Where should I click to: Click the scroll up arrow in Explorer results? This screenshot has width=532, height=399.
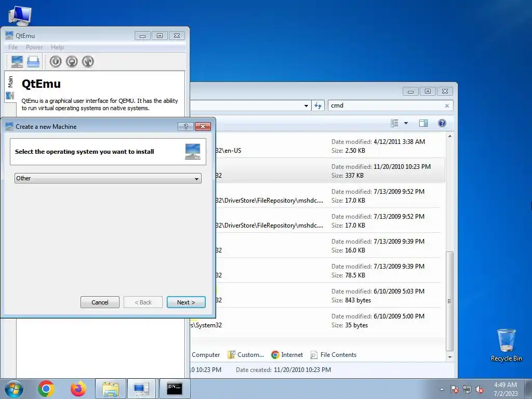click(x=450, y=137)
